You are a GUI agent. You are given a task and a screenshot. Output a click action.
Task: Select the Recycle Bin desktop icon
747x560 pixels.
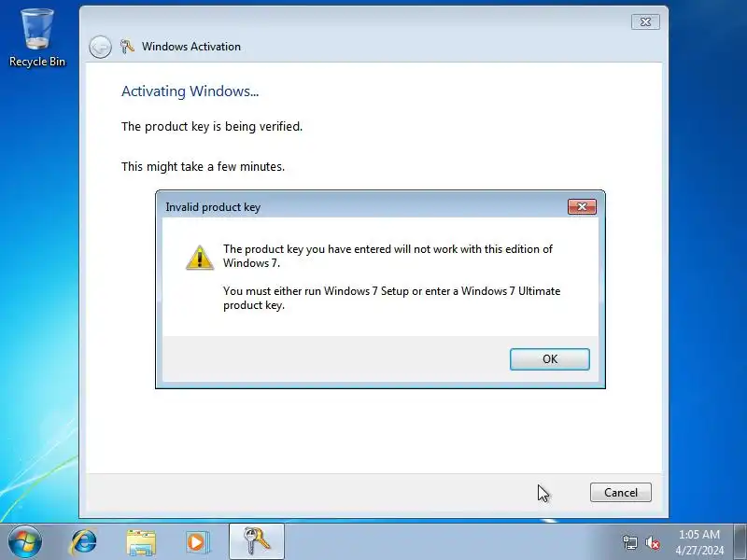coord(37,38)
